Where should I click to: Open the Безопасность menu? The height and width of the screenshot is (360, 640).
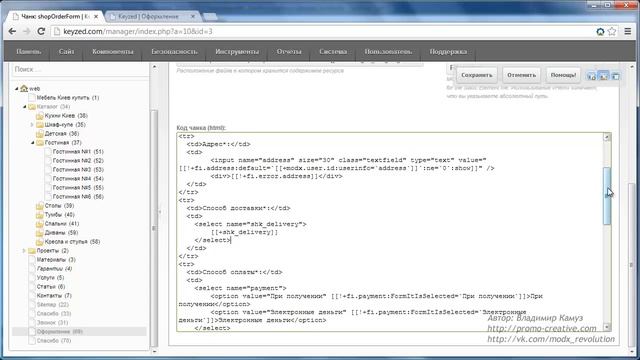click(x=174, y=52)
